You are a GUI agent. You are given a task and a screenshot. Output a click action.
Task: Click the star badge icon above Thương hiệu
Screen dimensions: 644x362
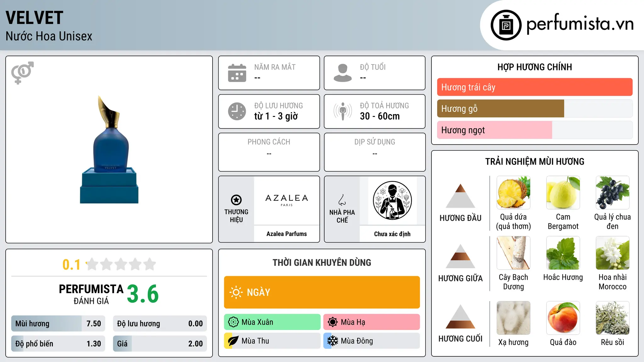(x=236, y=200)
